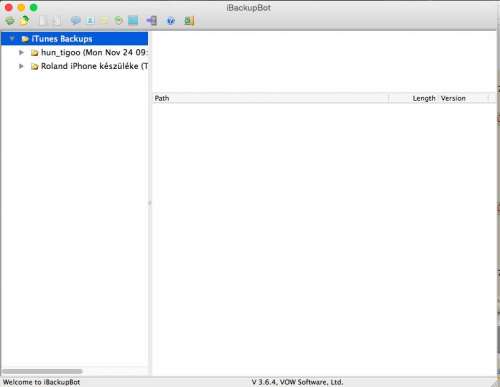Click the yellow notes toolbar icon
Image resolution: width=500 pixels, height=387 pixels.
[104, 21]
